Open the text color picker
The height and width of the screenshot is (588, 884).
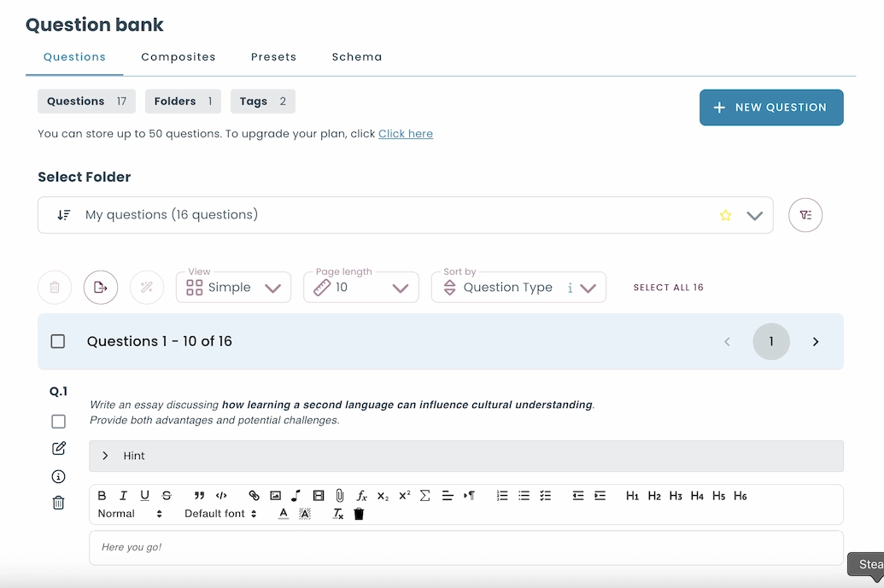284,514
